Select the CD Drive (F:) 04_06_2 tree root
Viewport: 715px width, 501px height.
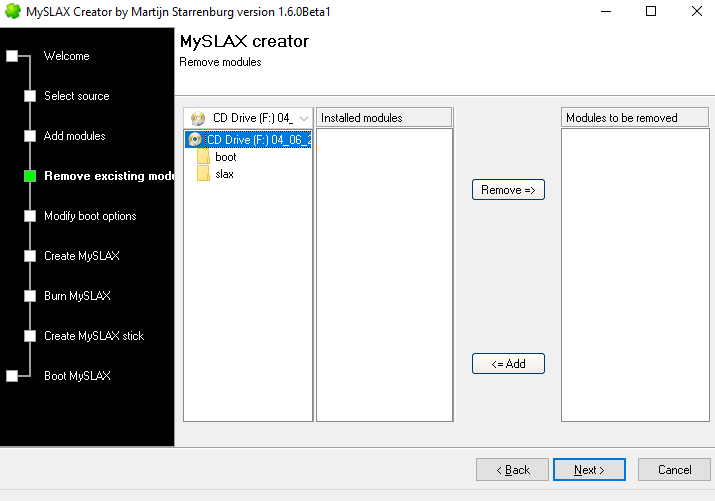click(x=259, y=139)
